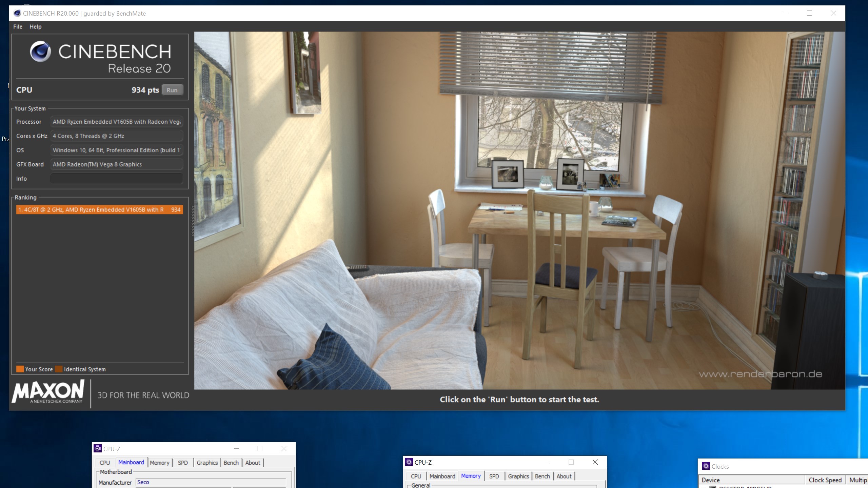Image resolution: width=868 pixels, height=488 pixels.
Task: Click the OS field showing Windows 10
Action: pyautogui.click(x=117, y=150)
